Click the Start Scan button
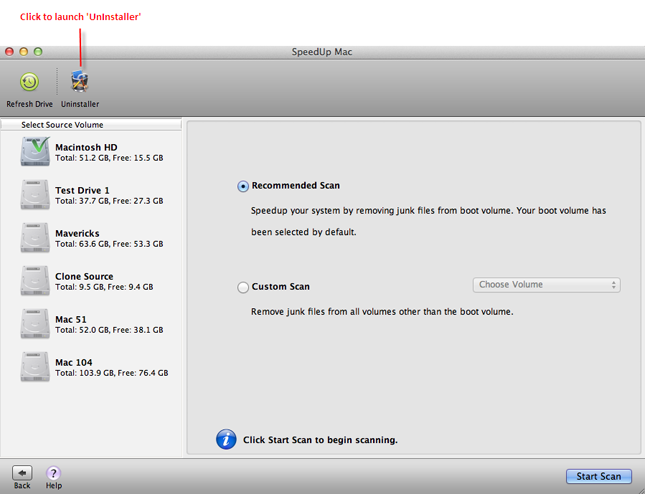Screen dimensions: 645x494 (599, 476)
